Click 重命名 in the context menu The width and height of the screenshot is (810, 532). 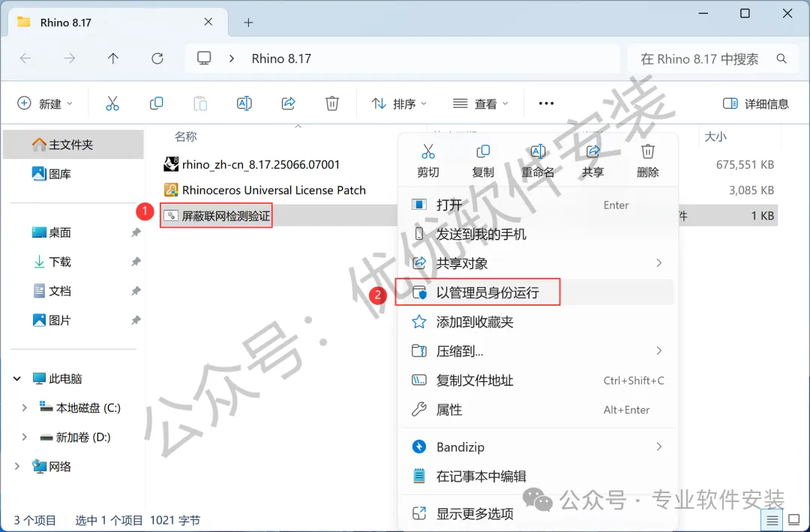(538, 161)
